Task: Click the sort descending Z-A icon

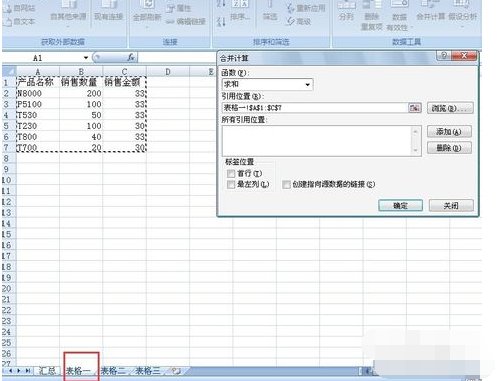Action: click(221, 22)
